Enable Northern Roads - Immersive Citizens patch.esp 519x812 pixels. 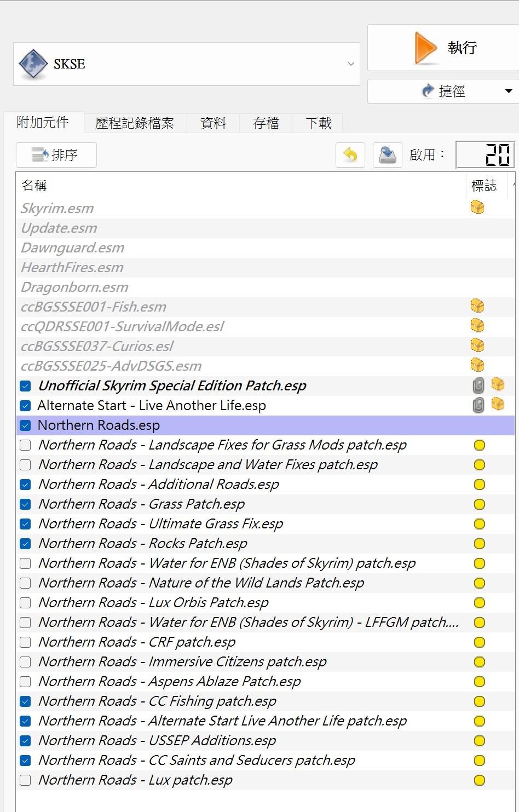(x=25, y=661)
